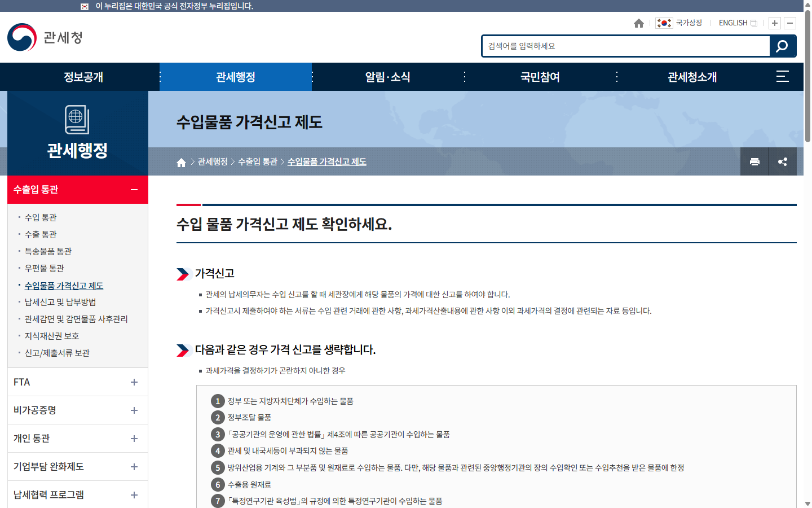Open 수입 통관 in sidebar
The height and width of the screenshot is (508, 812).
pyautogui.click(x=41, y=217)
